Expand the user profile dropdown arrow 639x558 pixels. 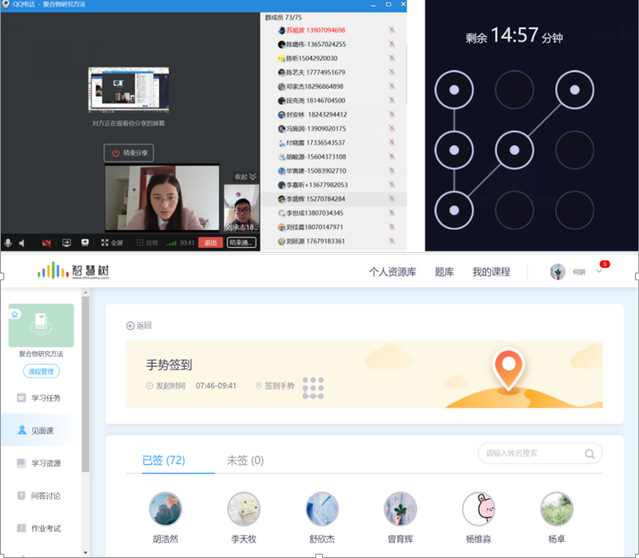tap(599, 271)
